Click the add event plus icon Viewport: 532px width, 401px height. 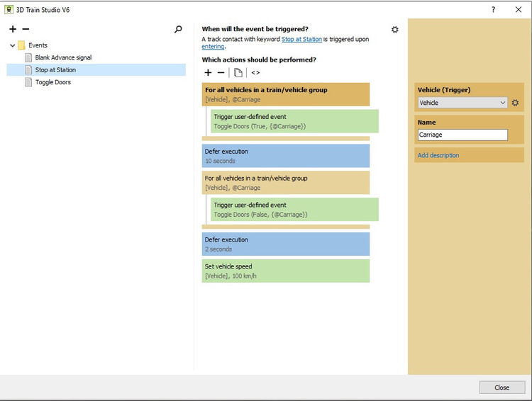tap(13, 29)
